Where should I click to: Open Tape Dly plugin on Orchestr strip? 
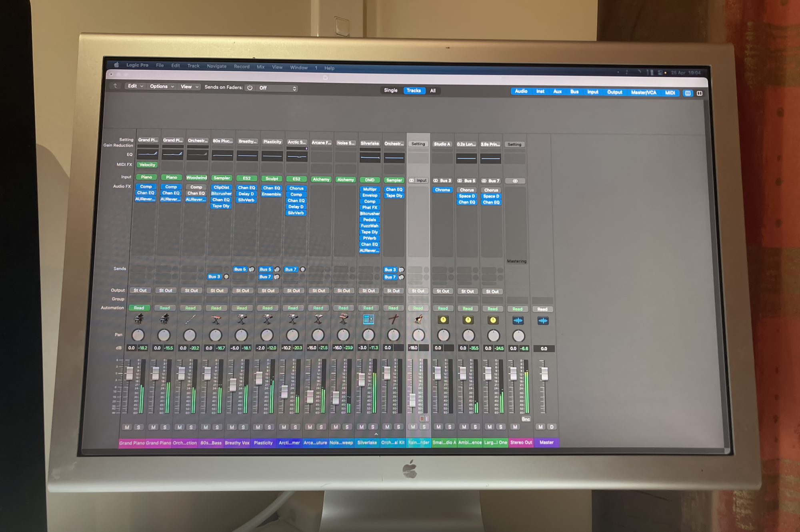394,196
